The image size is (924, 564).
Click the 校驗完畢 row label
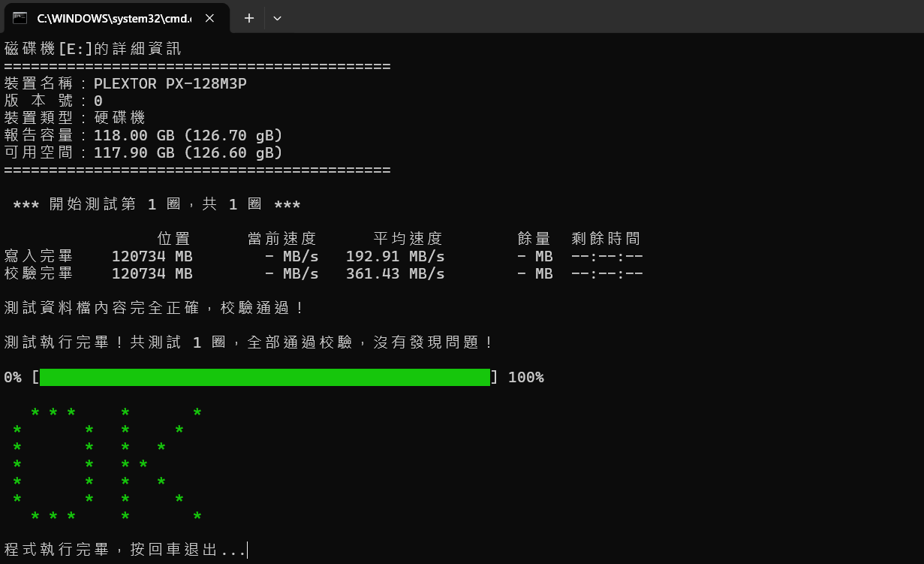pos(38,273)
